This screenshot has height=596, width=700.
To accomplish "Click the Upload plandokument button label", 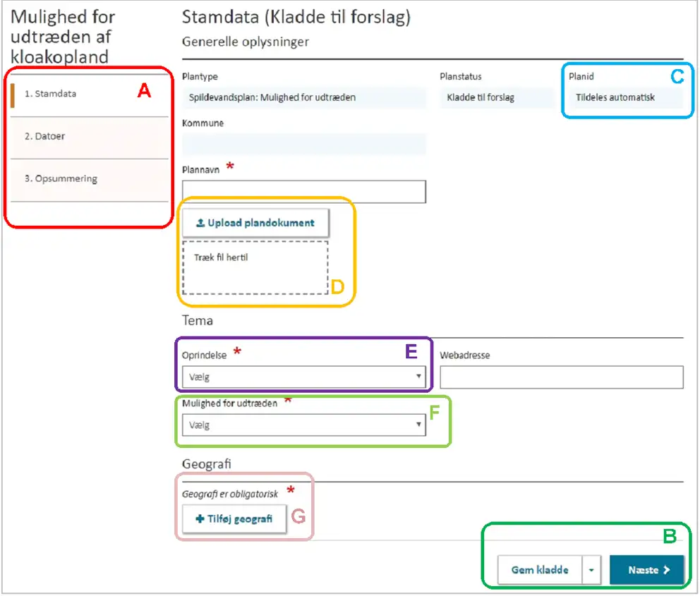I will tap(260, 223).
